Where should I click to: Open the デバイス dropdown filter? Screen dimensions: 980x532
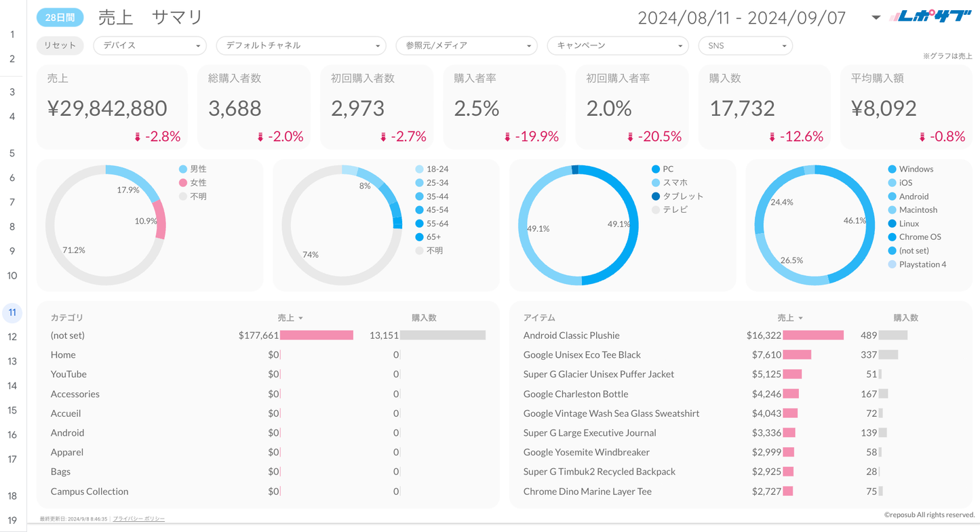tap(150, 45)
